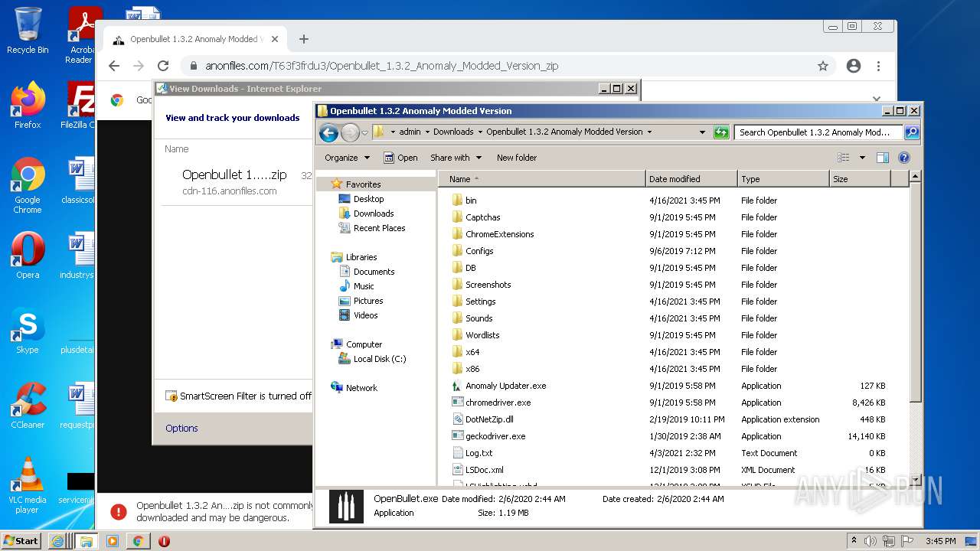980x551 pixels.
Task: Click inside the Search Openbullet search field
Action: [818, 132]
